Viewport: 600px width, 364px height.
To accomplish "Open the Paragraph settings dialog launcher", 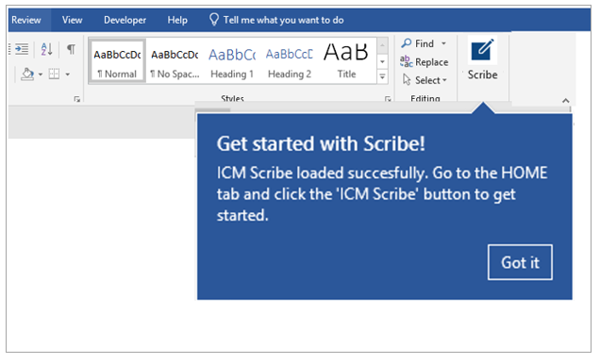I will pos(77,99).
